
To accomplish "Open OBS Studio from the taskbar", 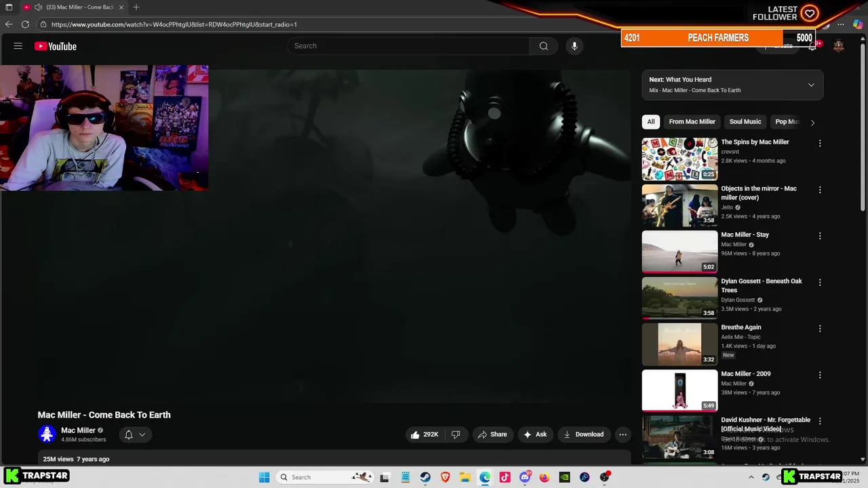I will (x=604, y=477).
